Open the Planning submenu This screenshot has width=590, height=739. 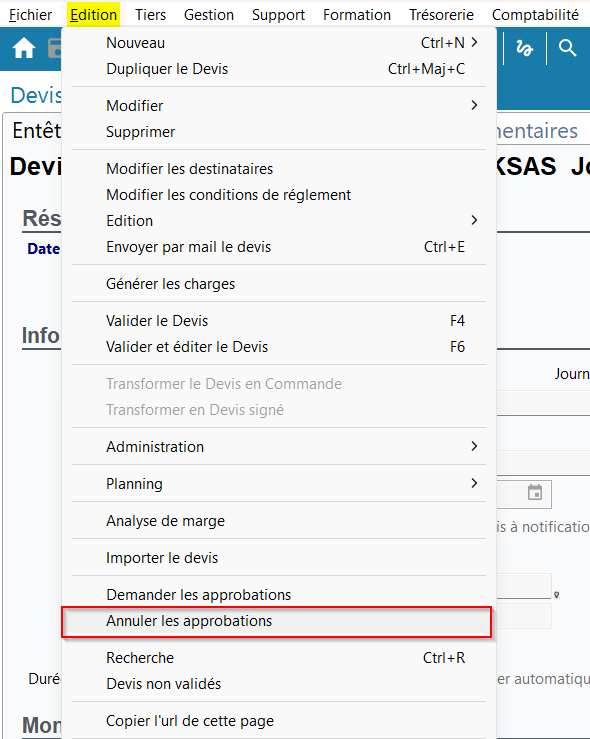[x=279, y=484]
